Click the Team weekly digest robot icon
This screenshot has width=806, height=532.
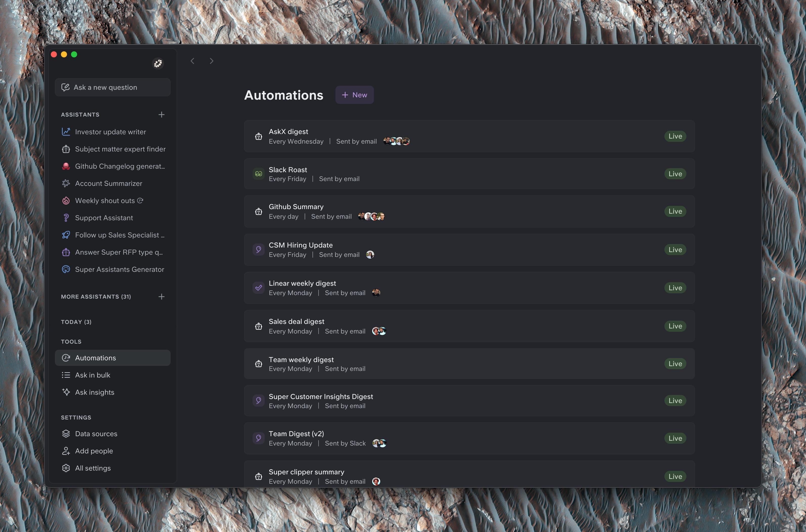point(258,364)
